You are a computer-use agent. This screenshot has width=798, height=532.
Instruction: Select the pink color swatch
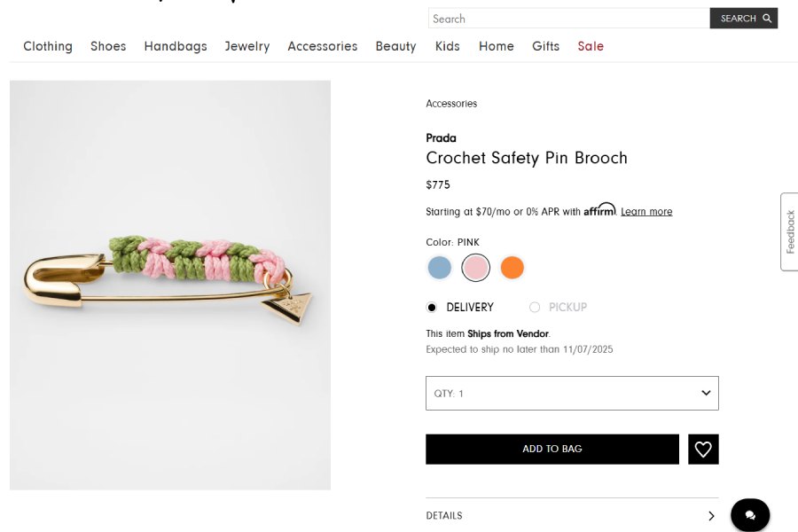[x=476, y=268]
